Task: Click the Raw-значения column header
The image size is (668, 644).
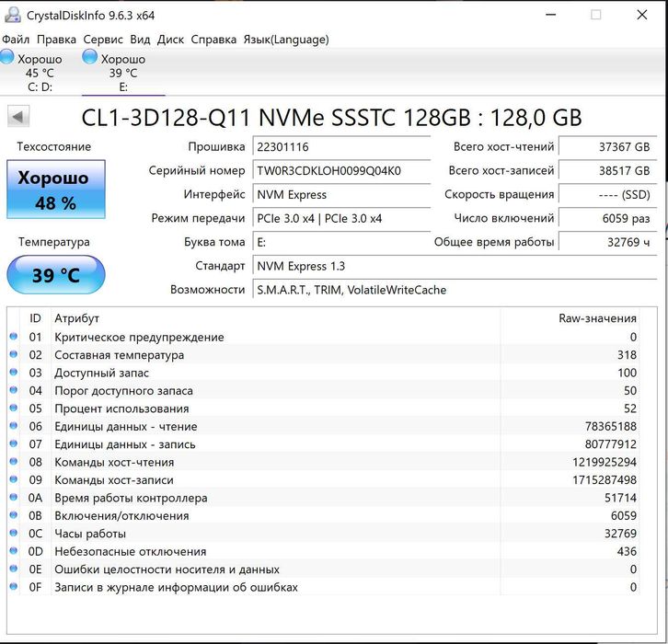Action: click(570, 318)
